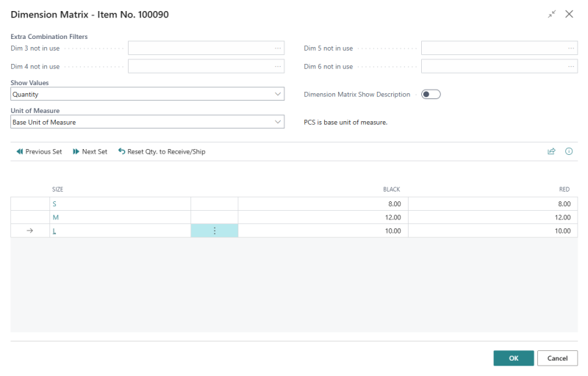This screenshot has height=376, width=588.
Task: Click the share icon in the toolbar
Action: tap(551, 151)
